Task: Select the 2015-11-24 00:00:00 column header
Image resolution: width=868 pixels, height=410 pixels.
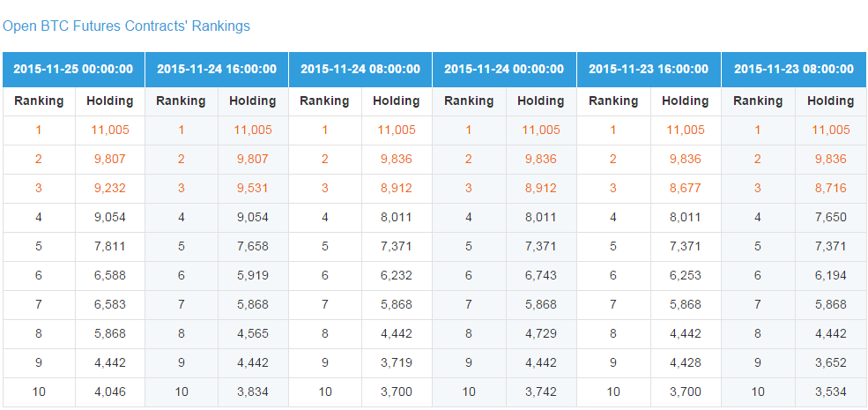Action: [504, 70]
